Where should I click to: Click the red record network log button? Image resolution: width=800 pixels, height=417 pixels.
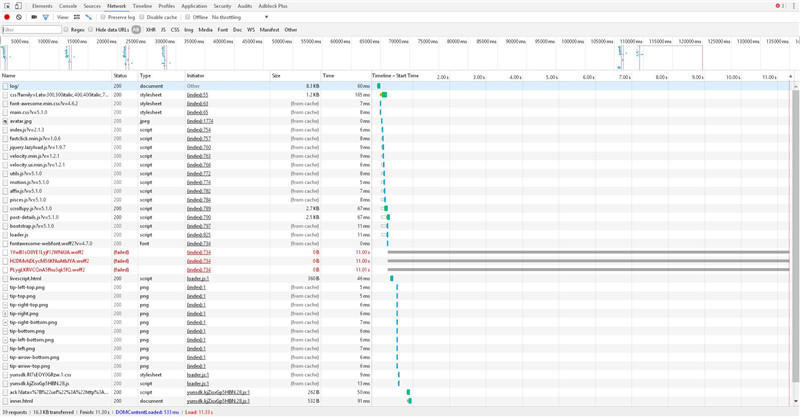(x=7, y=17)
